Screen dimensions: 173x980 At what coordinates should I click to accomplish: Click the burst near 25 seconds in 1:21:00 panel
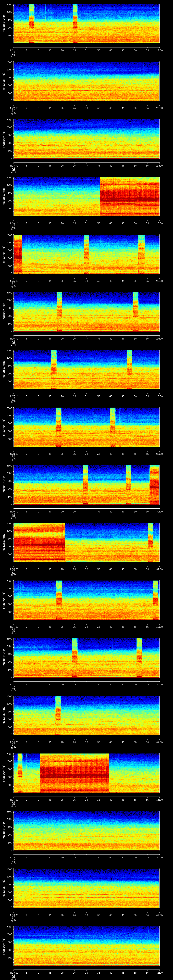click(x=75, y=23)
